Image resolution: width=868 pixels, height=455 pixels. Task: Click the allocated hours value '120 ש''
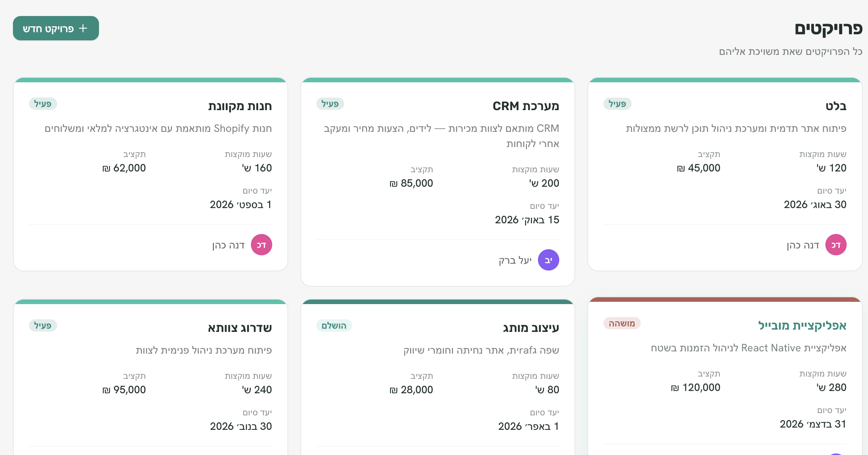(x=831, y=168)
